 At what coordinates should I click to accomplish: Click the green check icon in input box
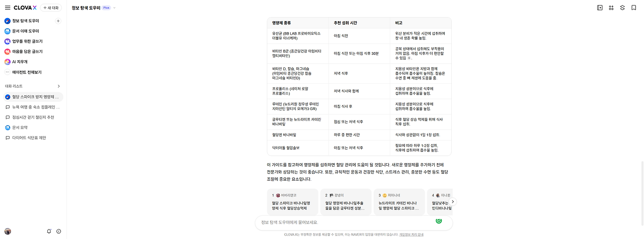(x=439, y=220)
